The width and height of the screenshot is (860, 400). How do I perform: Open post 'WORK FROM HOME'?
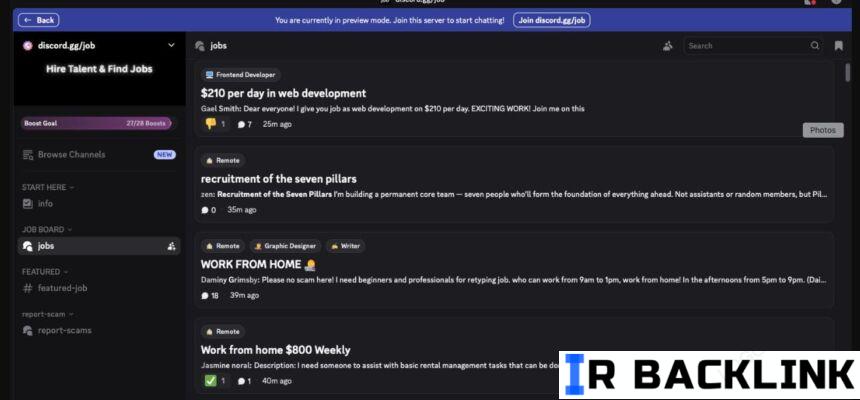[x=258, y=264]
